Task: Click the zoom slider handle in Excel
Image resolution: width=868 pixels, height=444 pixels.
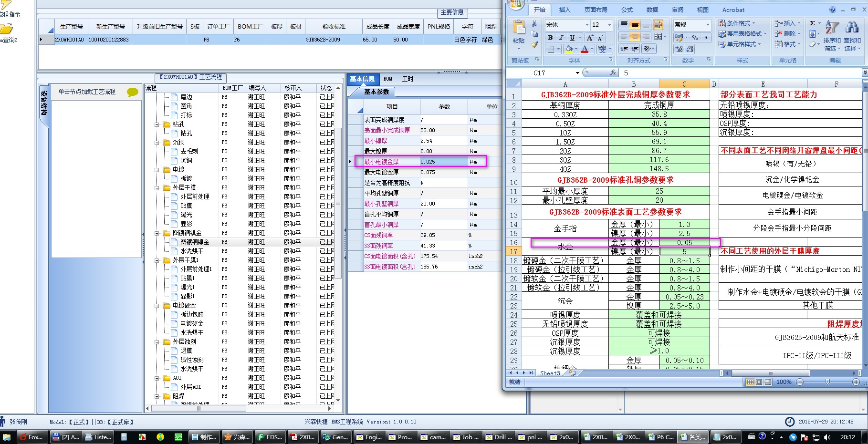Action: [x=827, y=382]
